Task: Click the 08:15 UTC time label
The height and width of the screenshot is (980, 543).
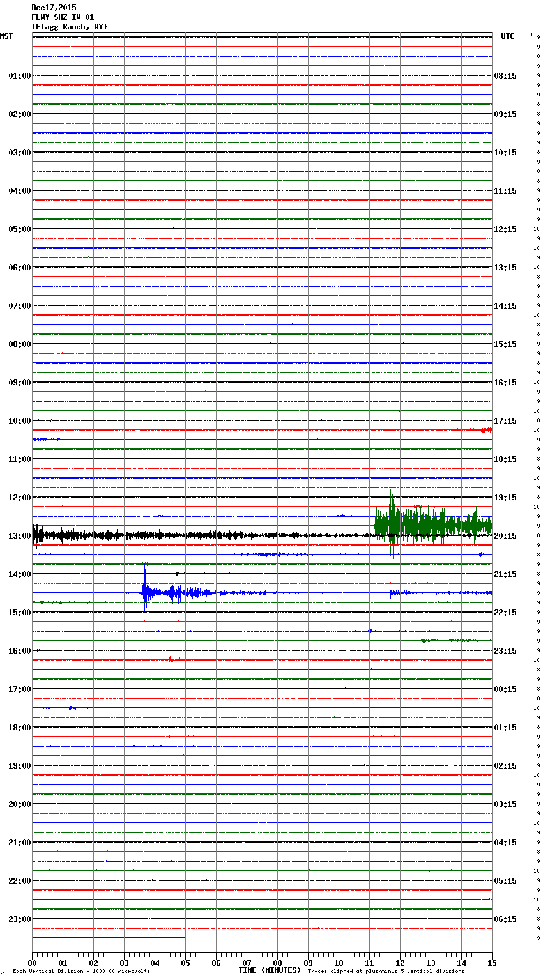Action: coord(505,76)
